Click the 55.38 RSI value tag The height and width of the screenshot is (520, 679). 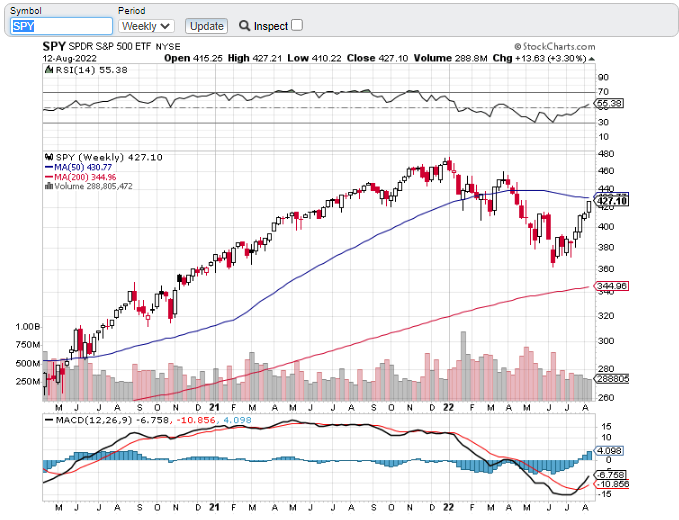coord(610,103)
